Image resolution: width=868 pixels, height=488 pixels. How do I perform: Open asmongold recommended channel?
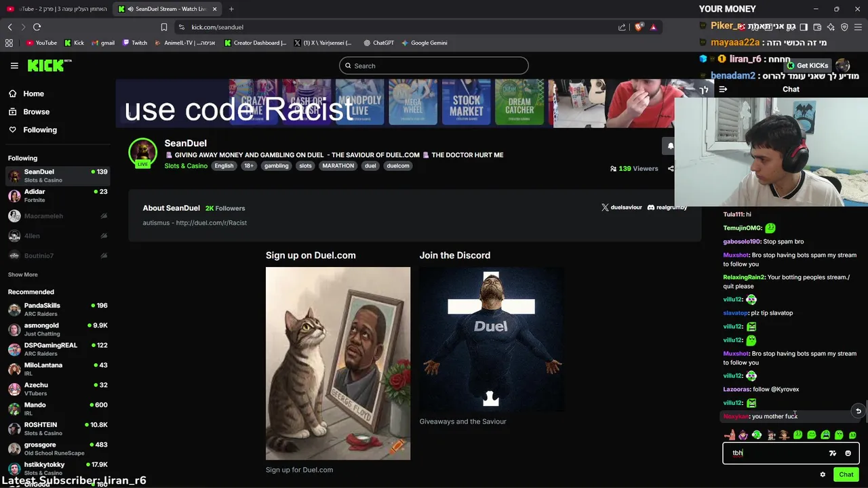pyautogui.click(x=58, y=329)
